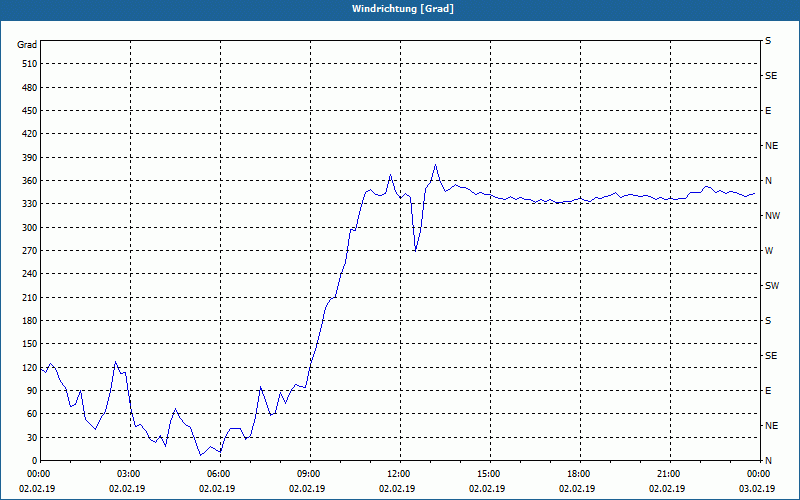Viewport: 800px width, 500px height.
Task: Click "E" compass label beside the 90 gridline
Action: pos(768,391)
